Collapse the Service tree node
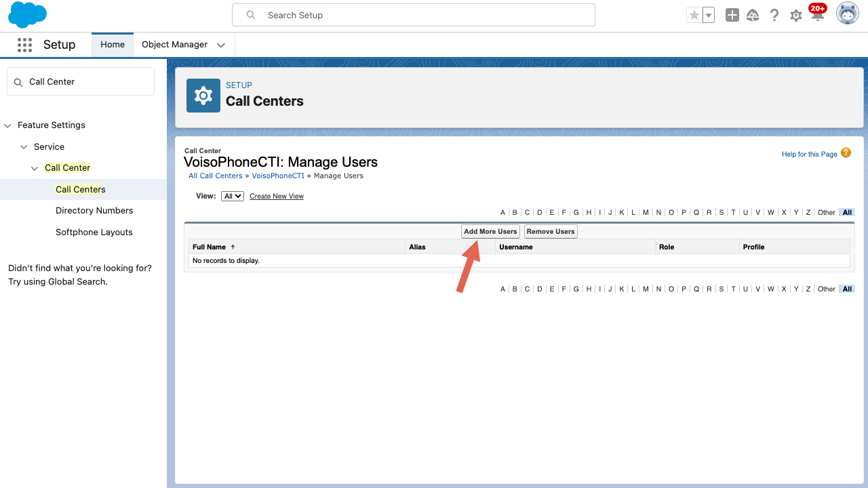Image resolution: width=868 pixels, height=488 pixels. [24, 147]
